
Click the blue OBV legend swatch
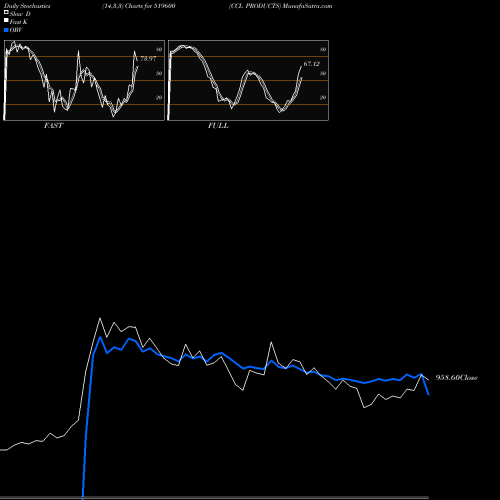[x=6, y=30]
